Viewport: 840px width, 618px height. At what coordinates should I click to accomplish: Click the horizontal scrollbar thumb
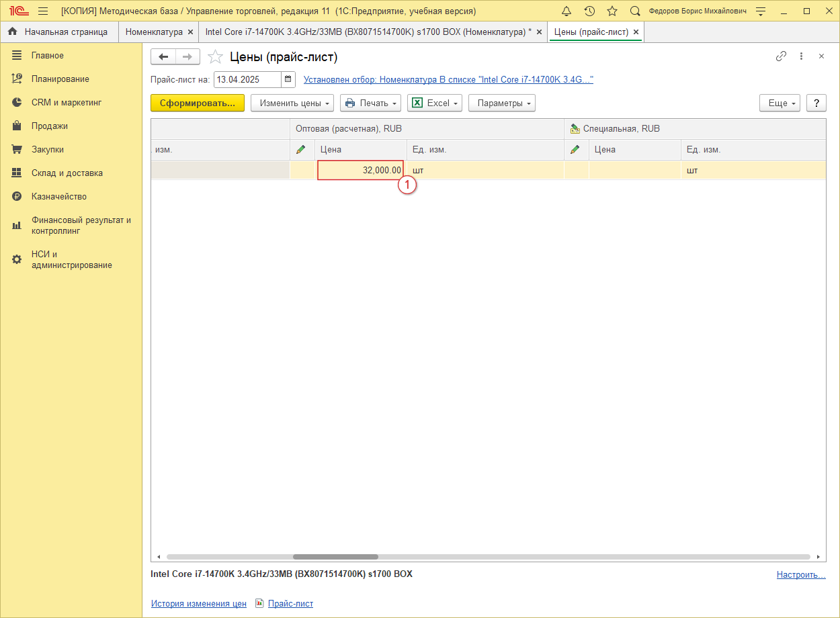pos(335,557)
